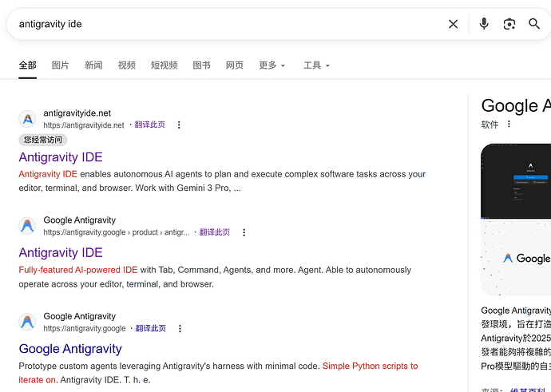Expand the 工具 dropdown
551x392 pixels.
click(316, 65)
